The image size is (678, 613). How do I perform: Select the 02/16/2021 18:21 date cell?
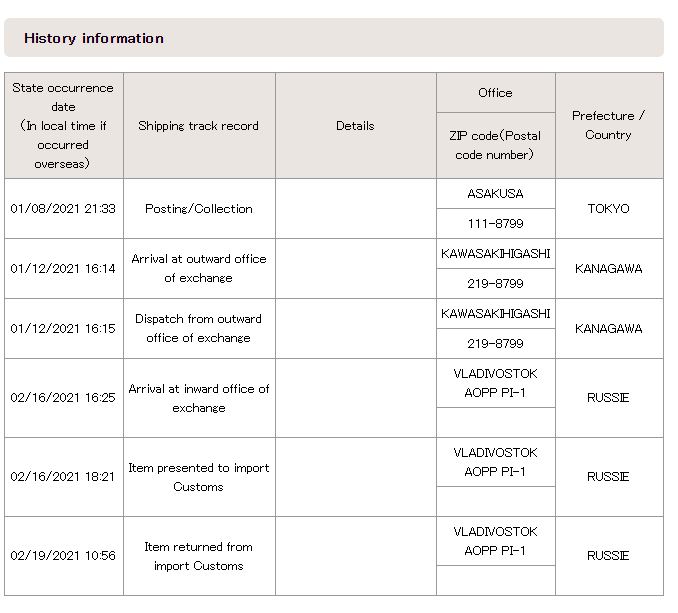(x=64, y=476)
